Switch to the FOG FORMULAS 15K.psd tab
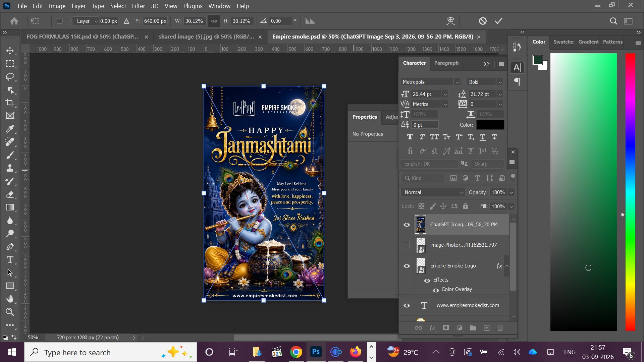Viewport: 644px width, 362px height. (x=83, y=37)
